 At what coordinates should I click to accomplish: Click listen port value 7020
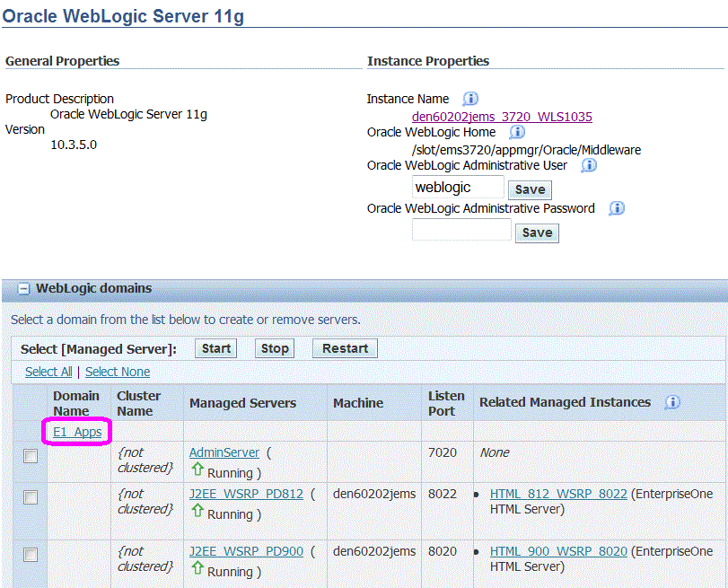442,452
